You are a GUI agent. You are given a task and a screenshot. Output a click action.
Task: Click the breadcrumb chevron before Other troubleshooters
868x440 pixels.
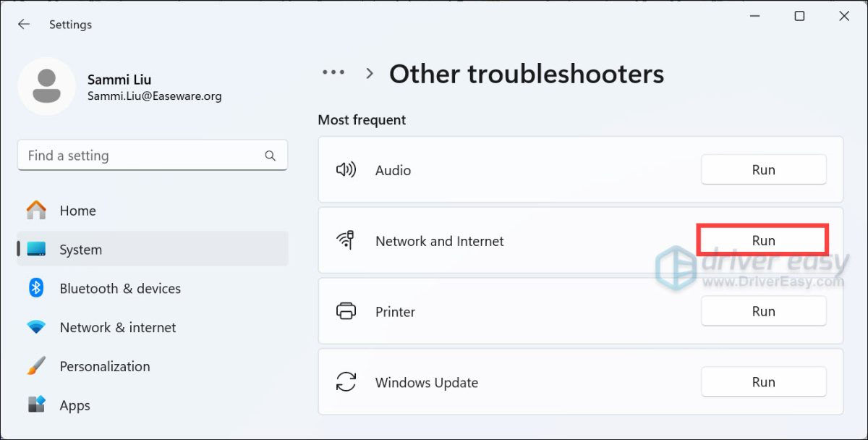pos(369,73)
